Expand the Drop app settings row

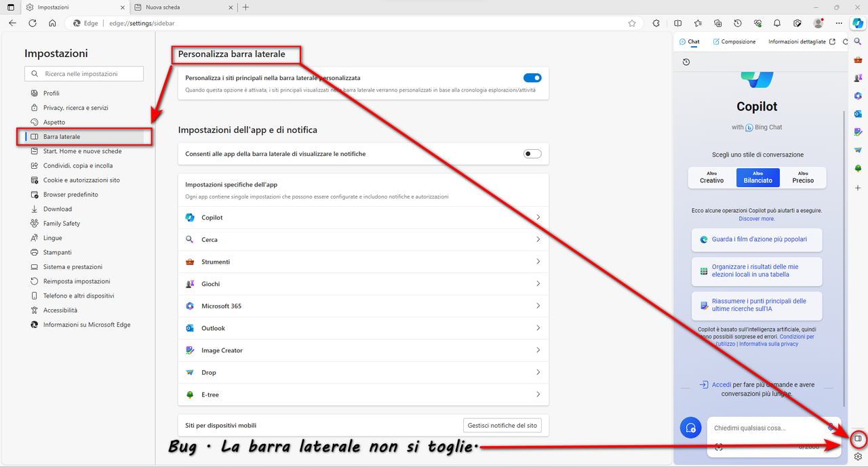tap(363, 372)
